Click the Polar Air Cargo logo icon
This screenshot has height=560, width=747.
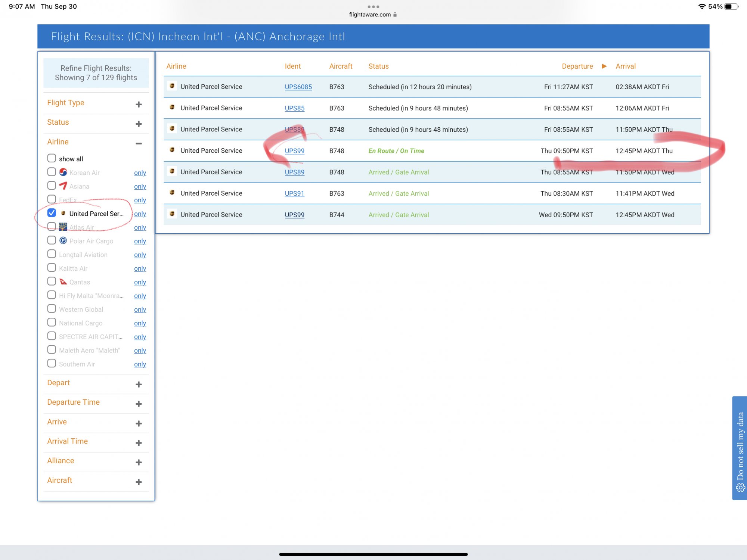pos(63,240)
